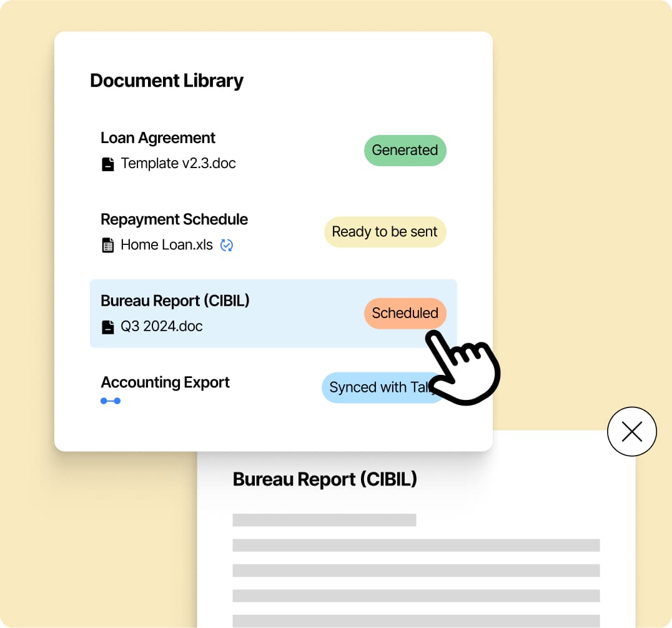Expand the Repayment Schedule entry
Screen dimensions: 672x628
click(x=174, y=219)
